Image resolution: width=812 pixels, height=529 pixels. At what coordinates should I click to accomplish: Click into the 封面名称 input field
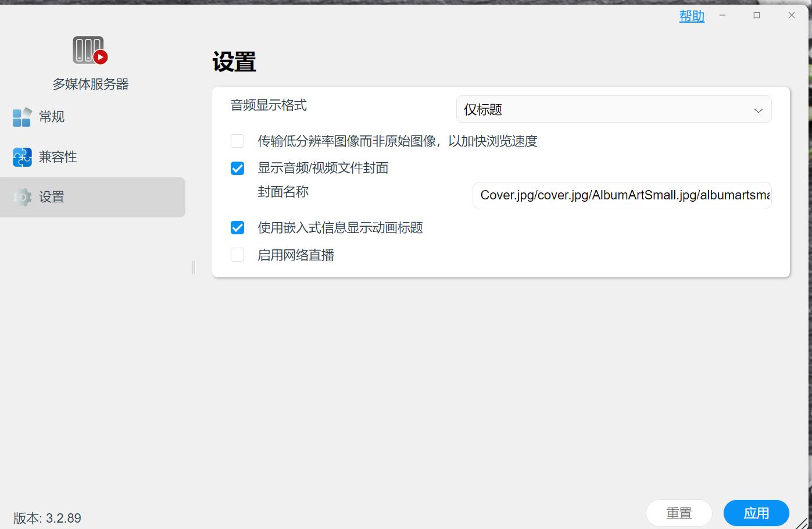[x=622, y=195]
